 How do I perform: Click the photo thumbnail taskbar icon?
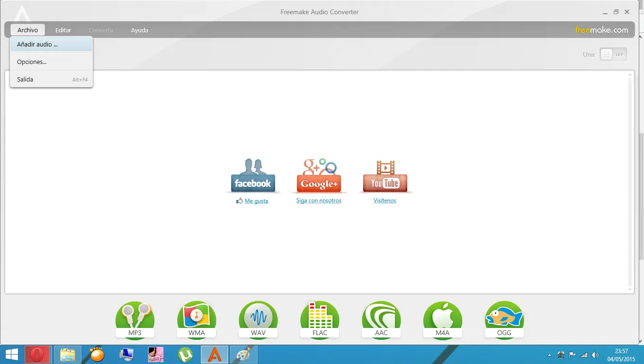pos(156,355)
